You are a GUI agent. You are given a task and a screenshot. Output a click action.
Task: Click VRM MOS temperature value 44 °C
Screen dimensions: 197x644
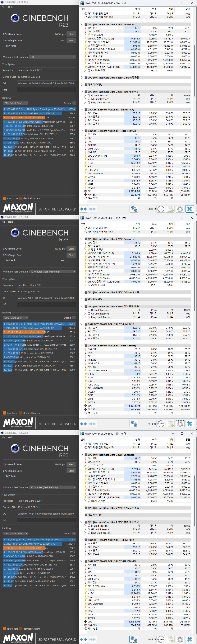(137, 364)
